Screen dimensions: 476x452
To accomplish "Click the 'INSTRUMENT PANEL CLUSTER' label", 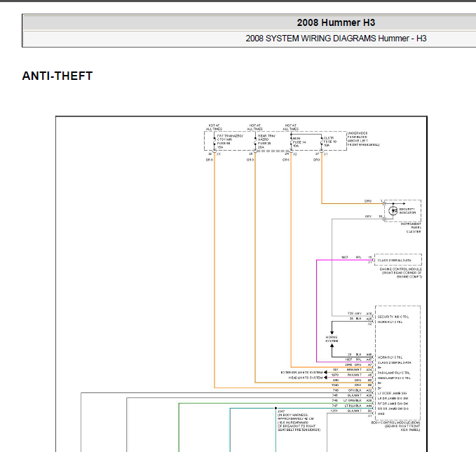I will tap(411, 228).
